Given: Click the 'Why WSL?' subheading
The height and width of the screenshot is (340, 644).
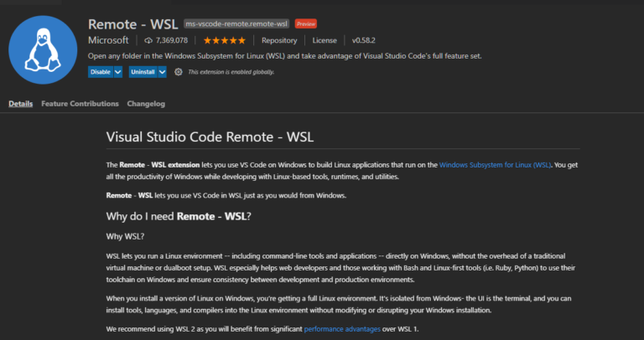Looking at the screenshot, I should click(125, 237).
